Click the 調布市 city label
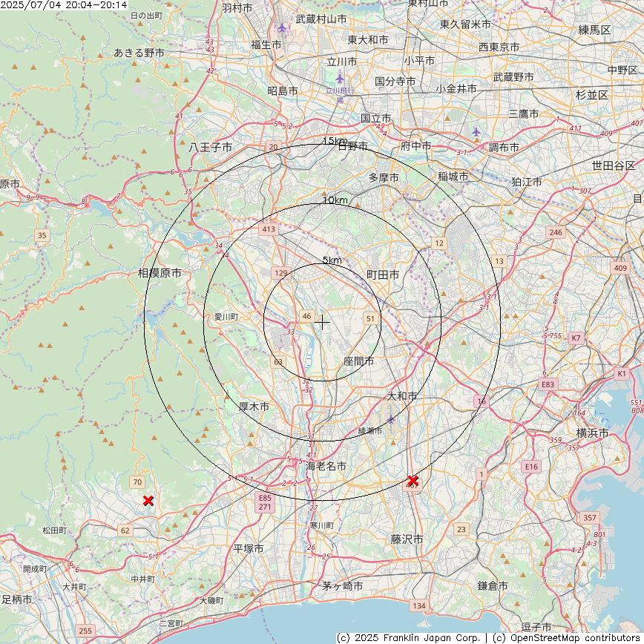The image size is (644, 644). (x=504, y=147)
